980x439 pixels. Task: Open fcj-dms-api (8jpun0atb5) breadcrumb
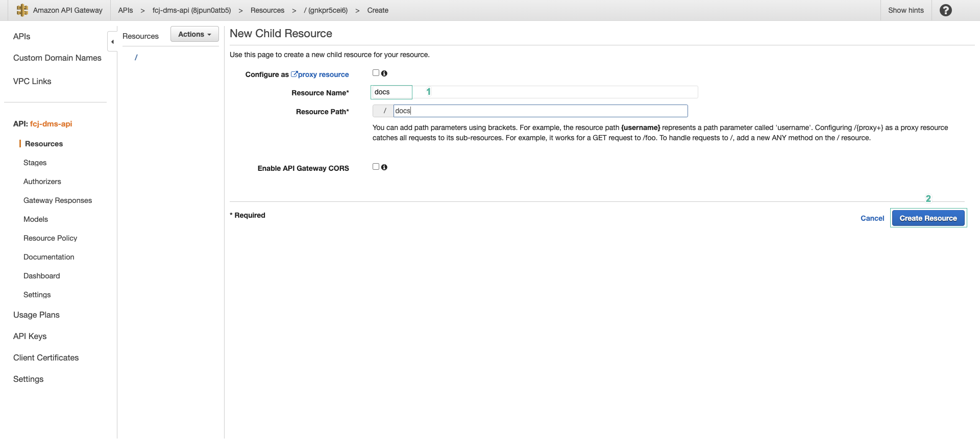pyautogui.click(x=191, y=10)
